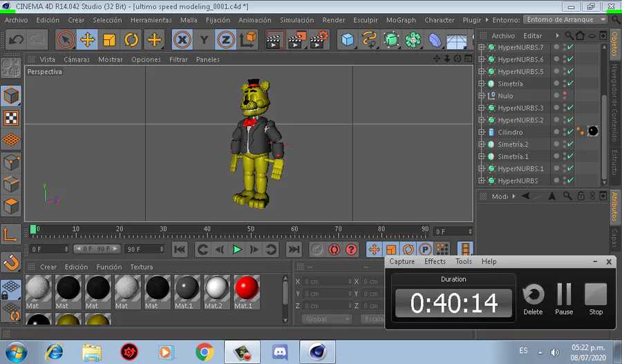Screen dimensions: 622x364
Task: Open Google Chrome from the taskbar
Action: 205,352
